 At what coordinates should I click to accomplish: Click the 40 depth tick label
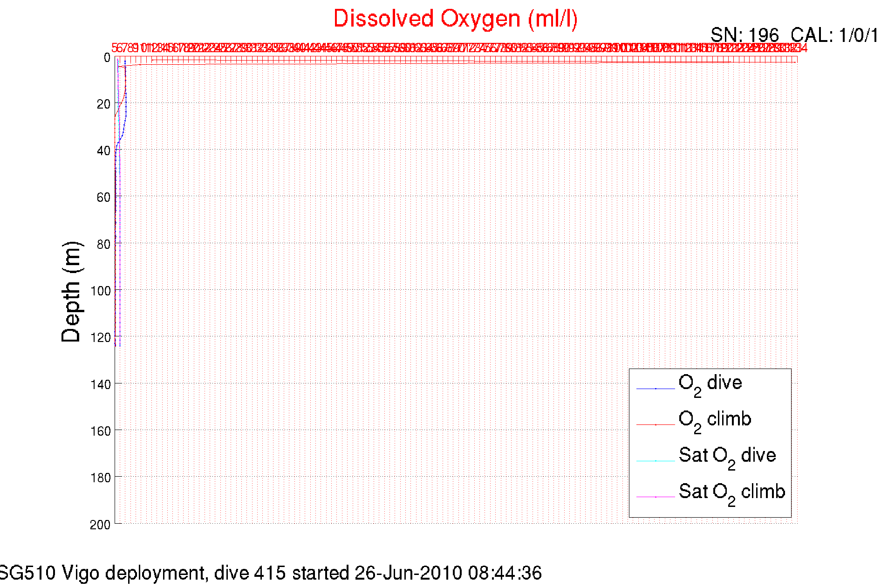[x=103, y=151]
